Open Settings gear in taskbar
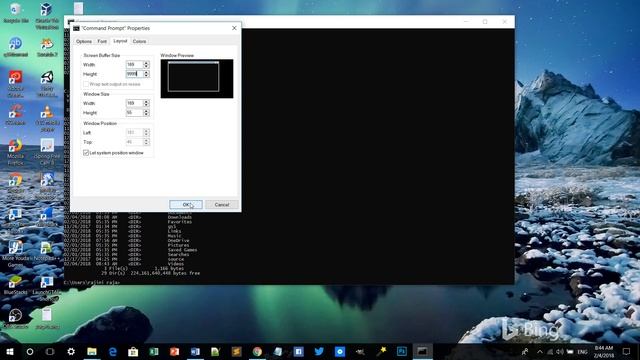 coord(71,351)
